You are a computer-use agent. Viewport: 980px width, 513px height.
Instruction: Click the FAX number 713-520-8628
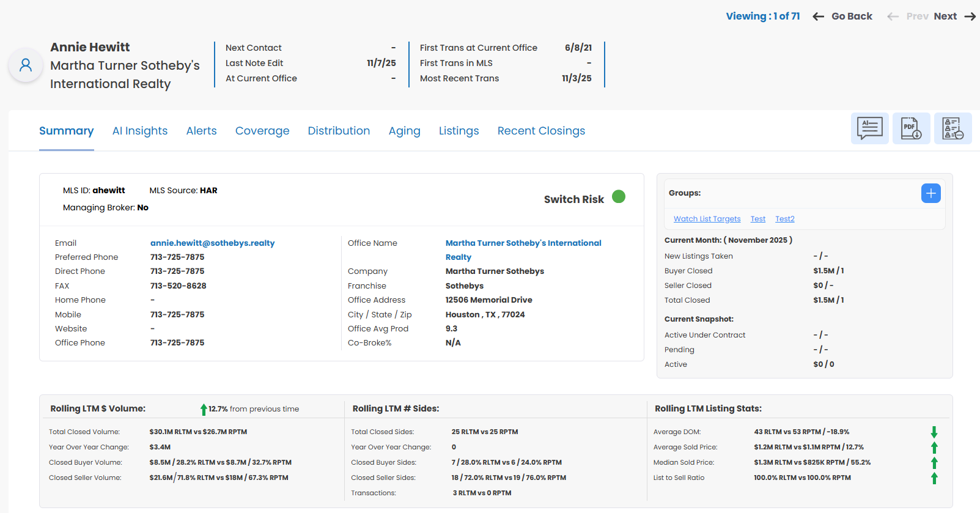pyautogui.click(x=179, y=286)
